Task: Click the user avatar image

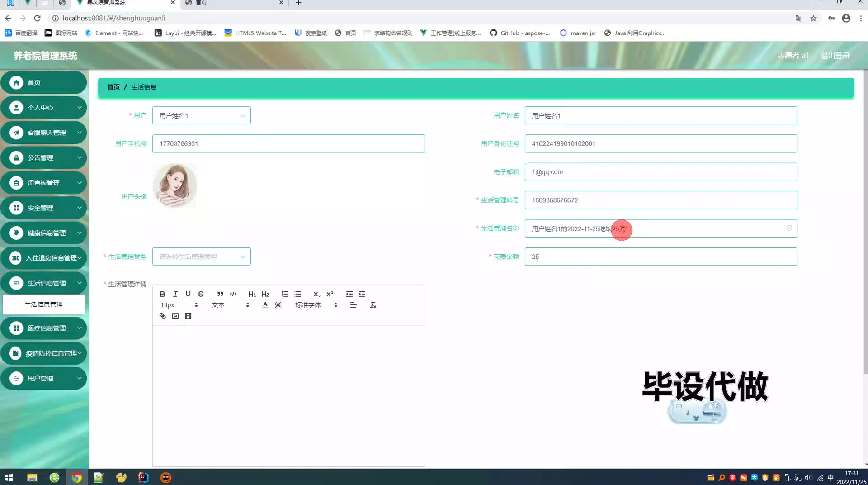Action: [x=175, y=185]
